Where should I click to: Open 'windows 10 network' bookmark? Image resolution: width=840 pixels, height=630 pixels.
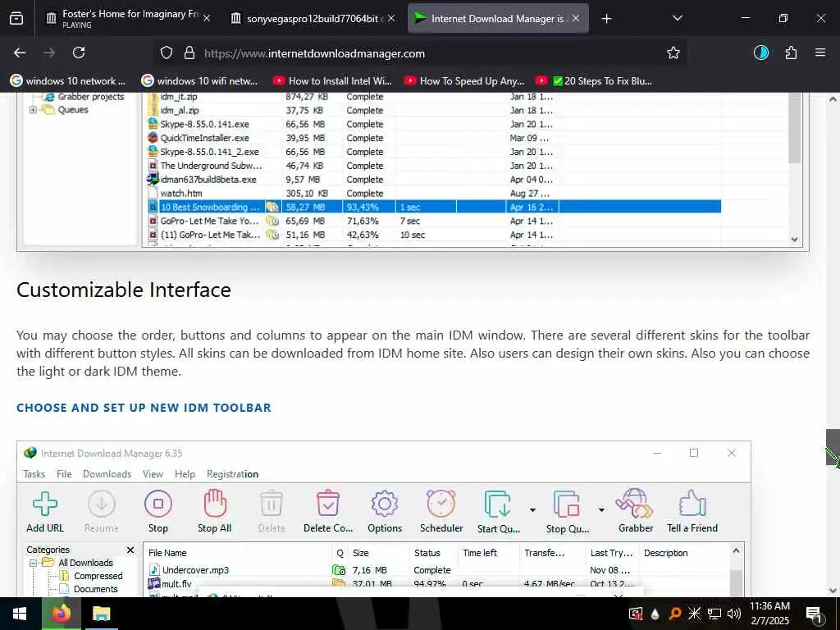(x=68, y=81)
